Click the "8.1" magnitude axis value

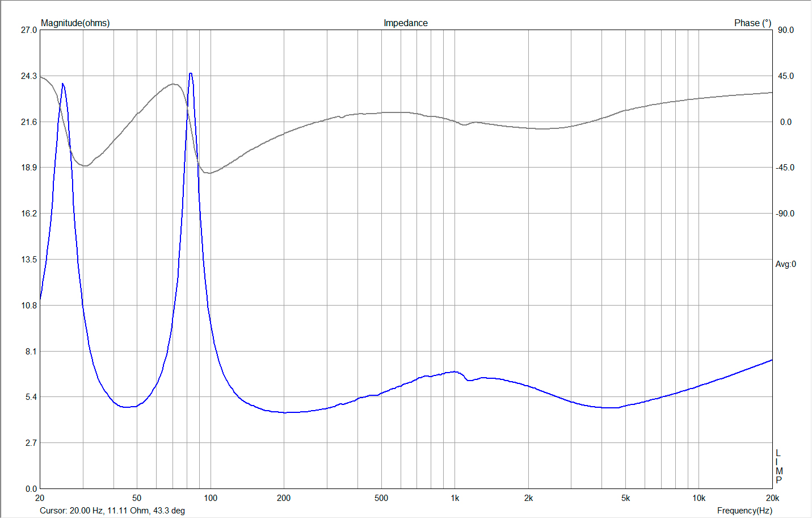(31, 352)
